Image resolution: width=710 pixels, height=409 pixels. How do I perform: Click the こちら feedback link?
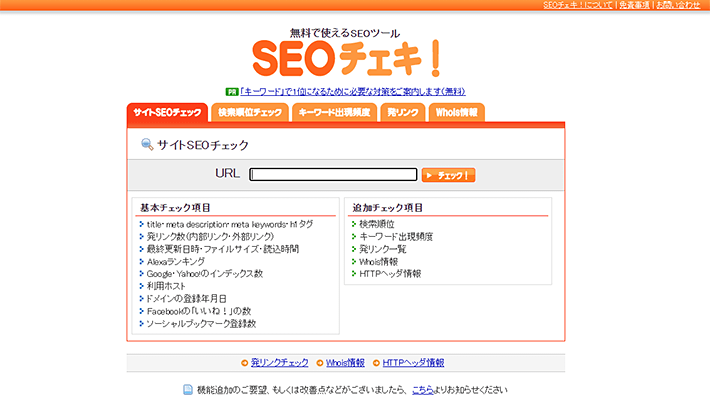click(x=423, y=390)
